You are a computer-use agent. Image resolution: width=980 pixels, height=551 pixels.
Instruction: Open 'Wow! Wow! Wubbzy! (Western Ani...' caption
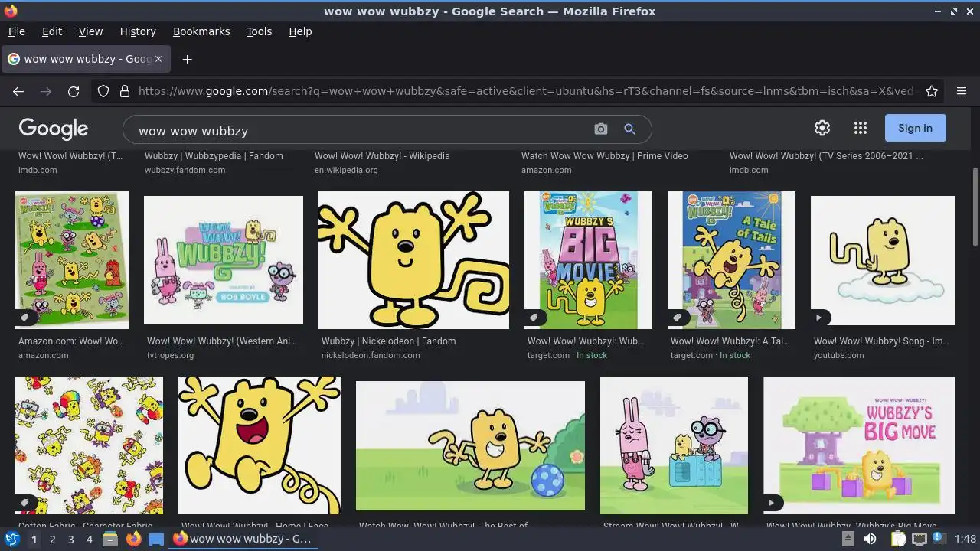tap(222, 341)
